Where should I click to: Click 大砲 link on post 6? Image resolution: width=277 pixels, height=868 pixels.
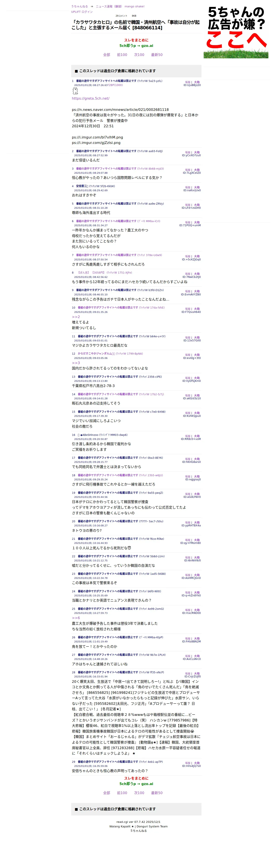[x=197, y=222]
